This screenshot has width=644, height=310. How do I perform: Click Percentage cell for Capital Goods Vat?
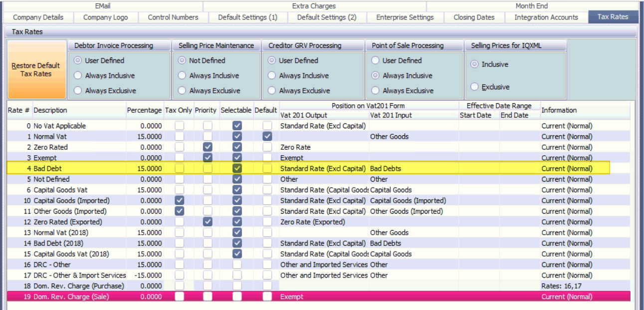pos(144,190)
